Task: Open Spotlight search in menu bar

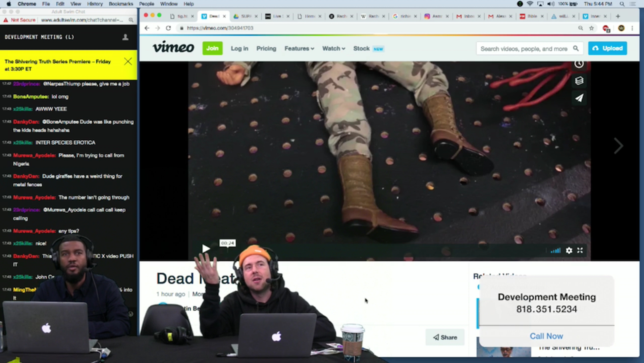Action: click(622, 4)
